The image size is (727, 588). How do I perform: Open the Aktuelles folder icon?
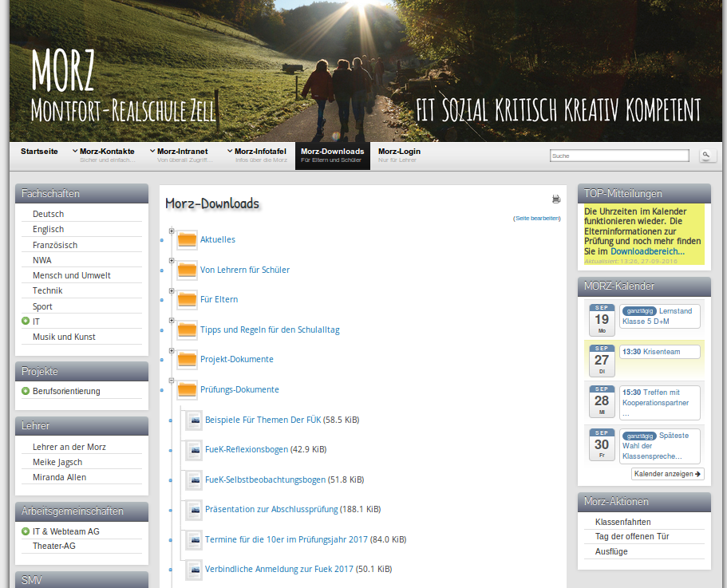click(187, 239)
